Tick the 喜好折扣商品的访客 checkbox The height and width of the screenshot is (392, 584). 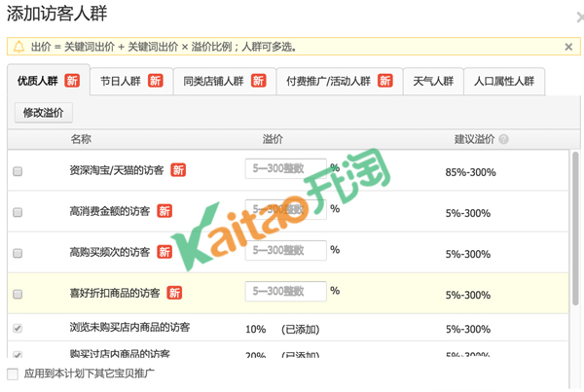coord(18,294)
